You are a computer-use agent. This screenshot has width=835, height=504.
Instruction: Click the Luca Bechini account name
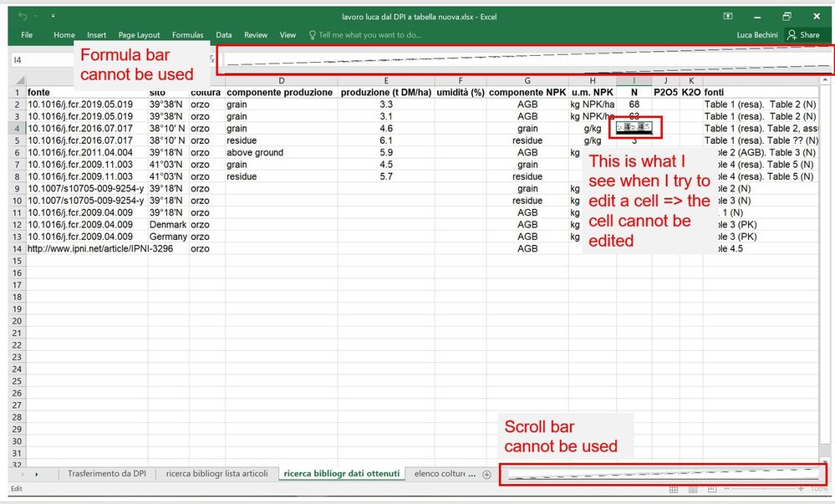(757, 35)
